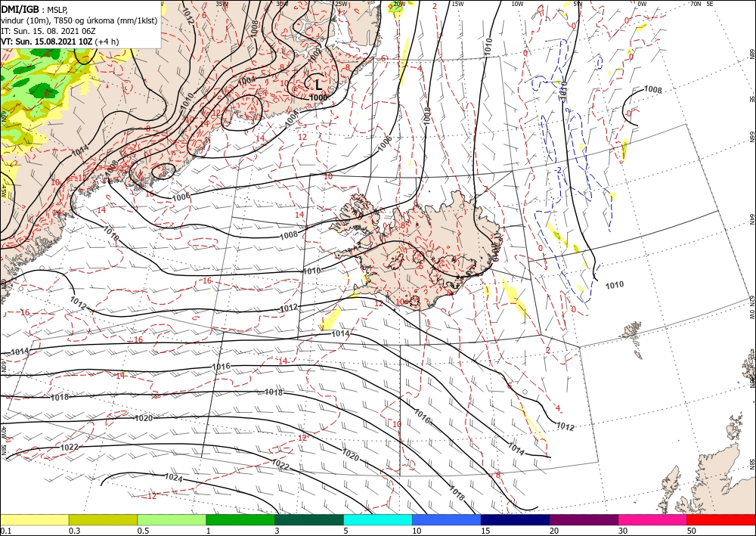Viewport: 756px width, 536px height.
Task: Click the 'IT: Sun. 15. 08. 2021 06Z' line
Action: click(x=48, y=31)
